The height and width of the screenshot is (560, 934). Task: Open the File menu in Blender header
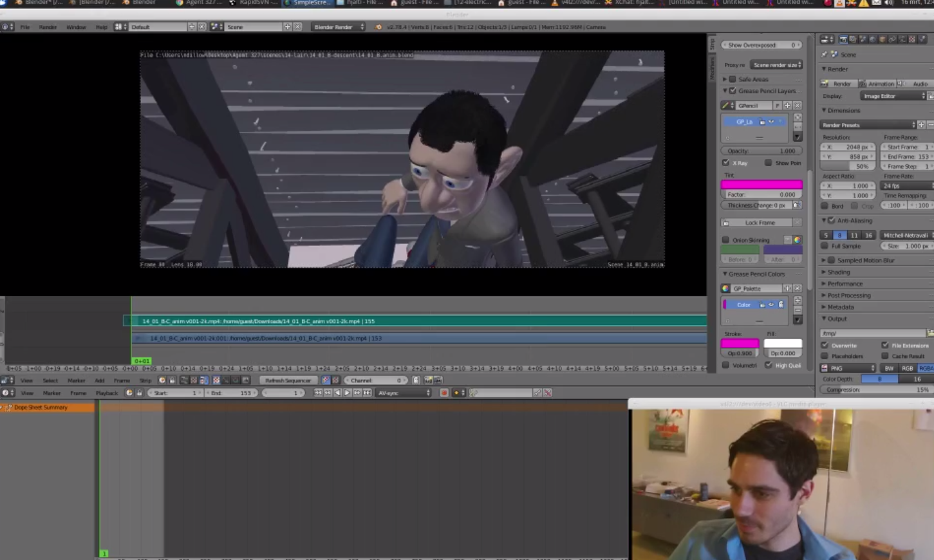[x=24, y=27]
